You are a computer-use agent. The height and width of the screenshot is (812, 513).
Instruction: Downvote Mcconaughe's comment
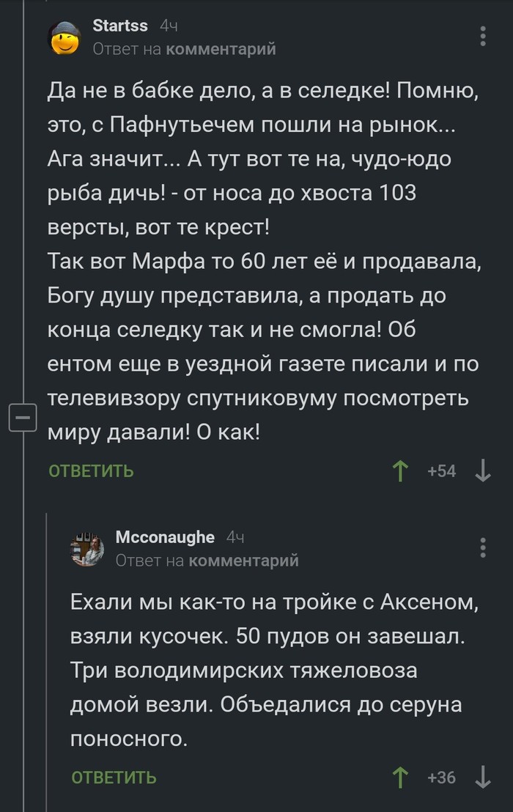click(483, 778)
